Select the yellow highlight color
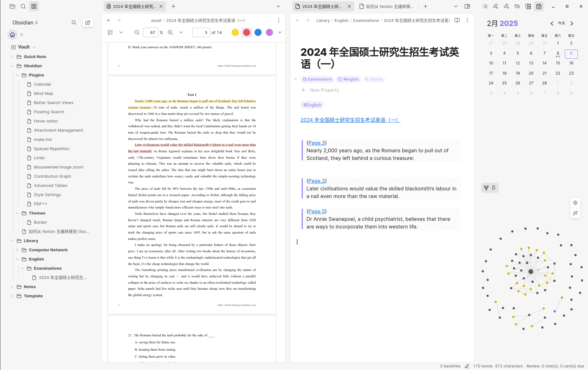The image size is (588, 370). (235, 32)
